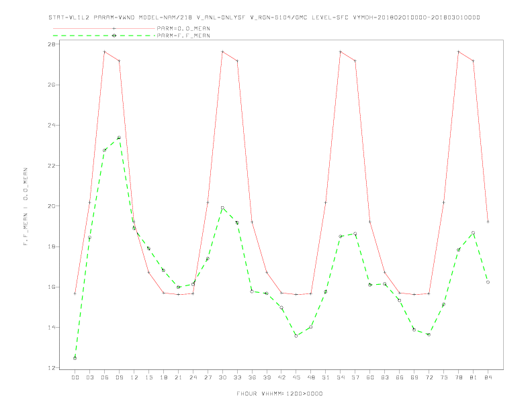Screen dimensions: 532x411
Task: Click the x-axis forecast hour label 51
Action: point(326,377)
